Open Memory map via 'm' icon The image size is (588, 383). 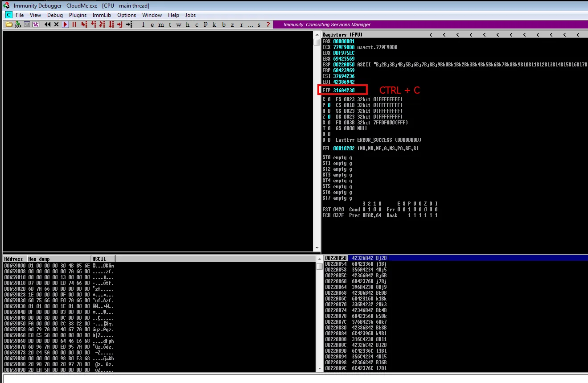[161, 25]
